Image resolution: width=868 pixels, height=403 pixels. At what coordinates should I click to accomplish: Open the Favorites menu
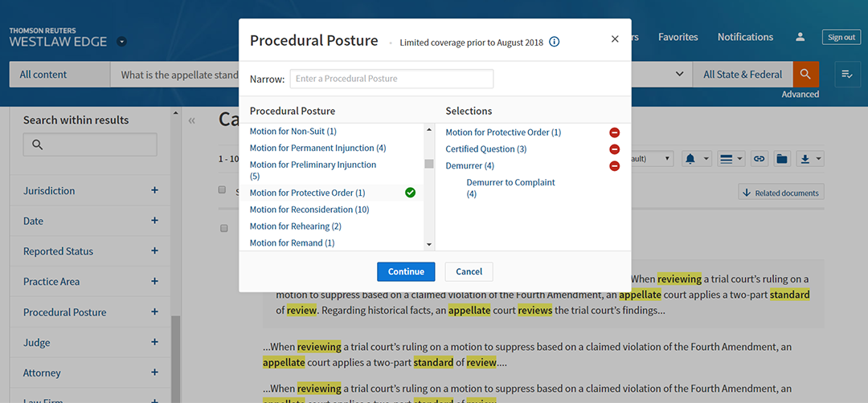[x=678, y=37]
